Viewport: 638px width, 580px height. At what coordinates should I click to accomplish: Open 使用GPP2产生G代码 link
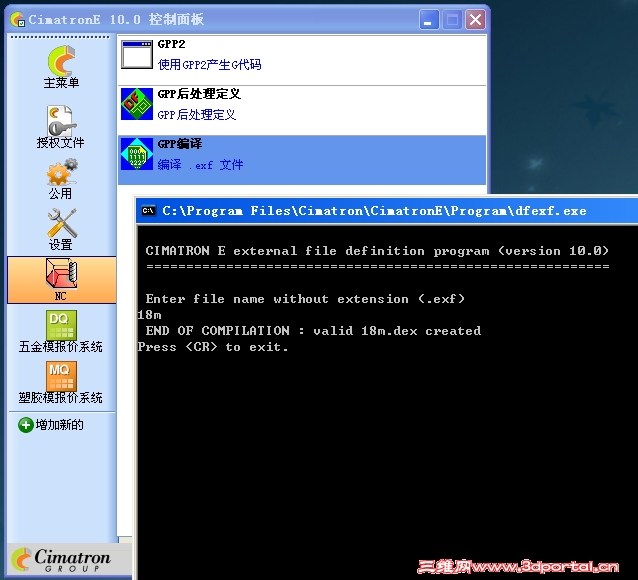click(210, 64)
